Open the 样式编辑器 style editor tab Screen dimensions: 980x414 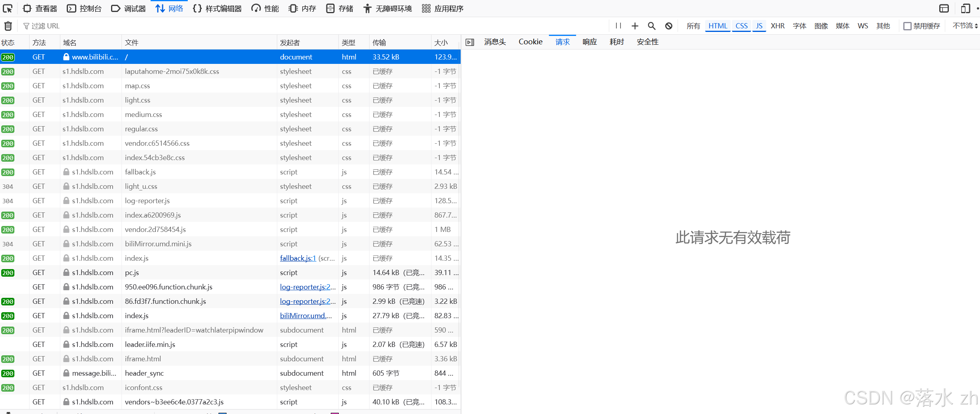pyautogui.click(x=217, y=8)
